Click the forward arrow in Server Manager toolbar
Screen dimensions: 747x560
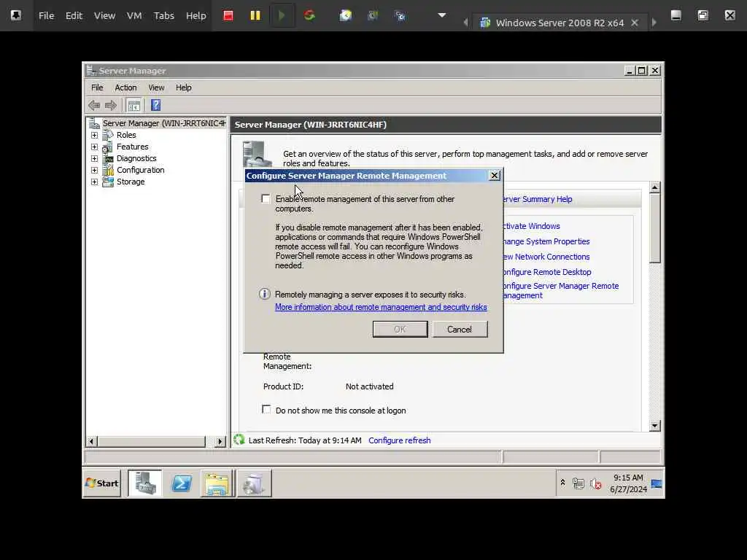(x=111, y=105)
